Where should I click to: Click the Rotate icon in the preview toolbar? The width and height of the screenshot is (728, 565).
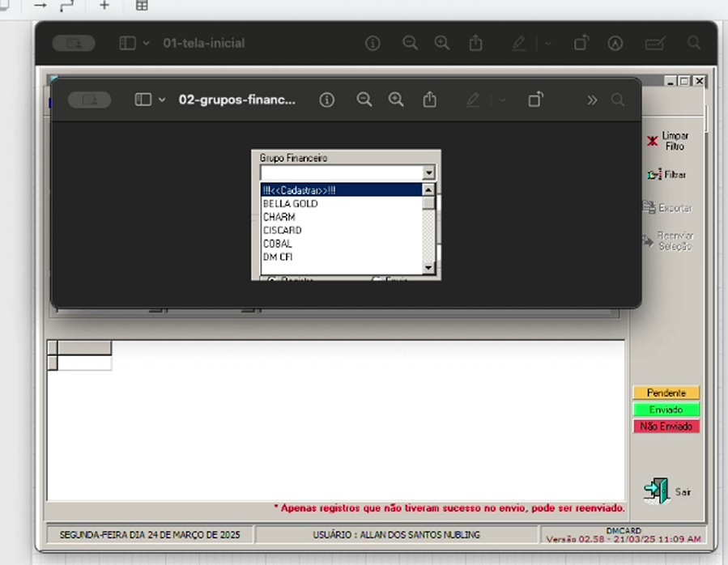coord(535,100)
